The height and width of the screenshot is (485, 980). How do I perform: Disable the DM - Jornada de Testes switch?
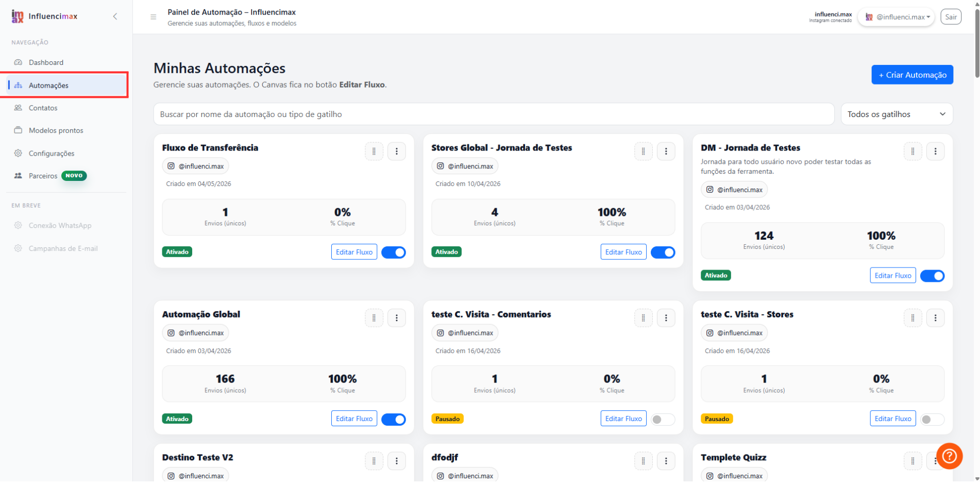click(x=933, y=276)
